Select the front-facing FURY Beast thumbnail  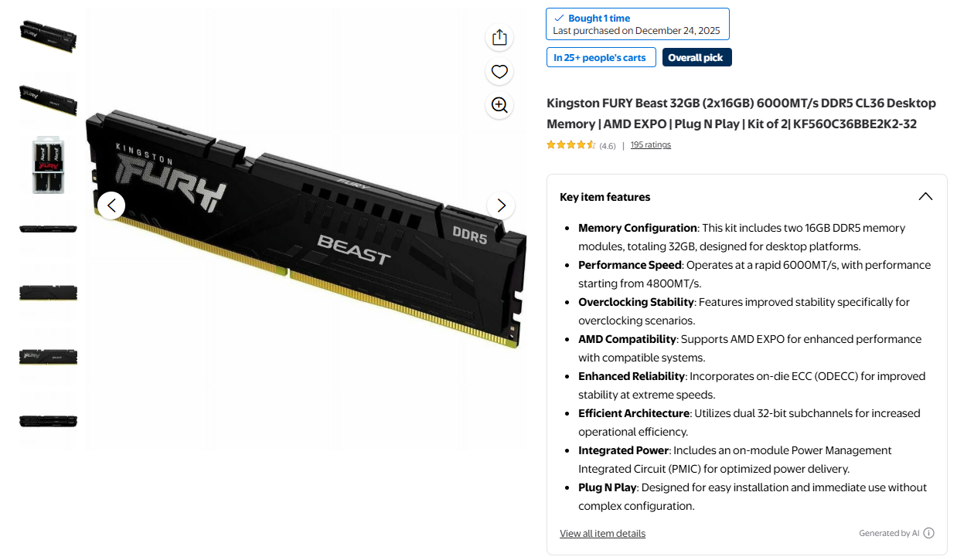click(x=48, y=357)
